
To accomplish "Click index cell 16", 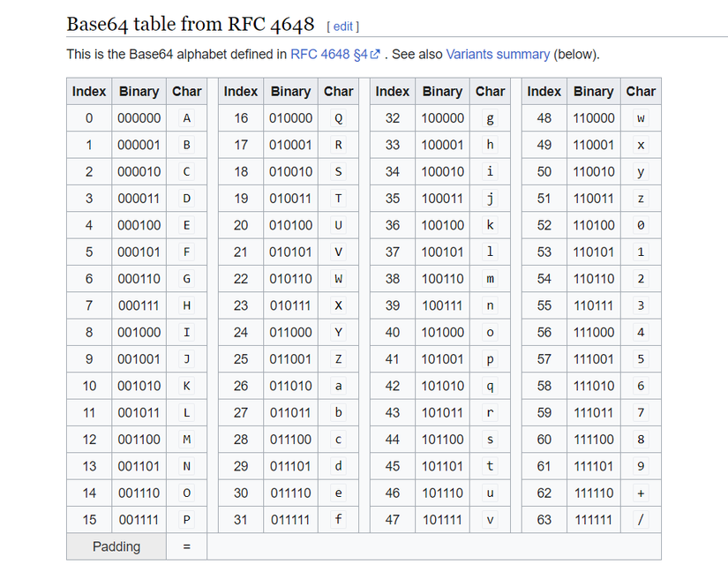I will tap(241, 118).
